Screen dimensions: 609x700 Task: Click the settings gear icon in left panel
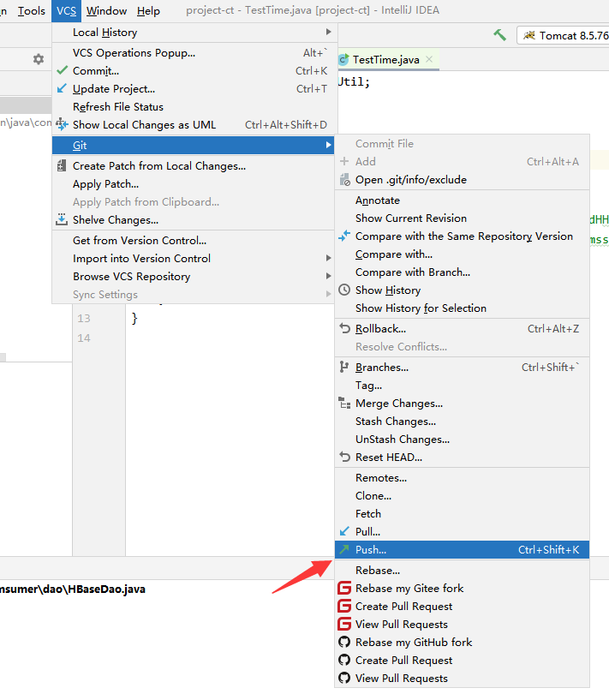[x=39, y=59]
